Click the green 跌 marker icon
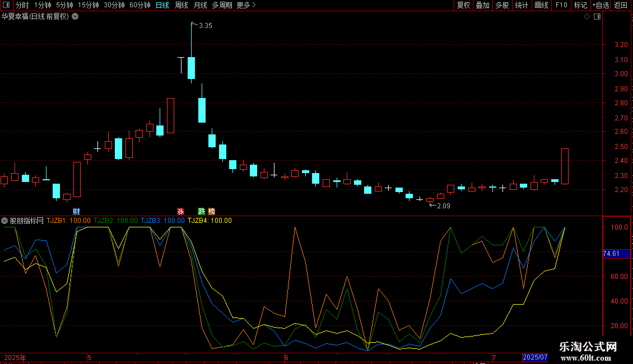The width and height of the screenshot is (633, 364). (x=202, y=212)
